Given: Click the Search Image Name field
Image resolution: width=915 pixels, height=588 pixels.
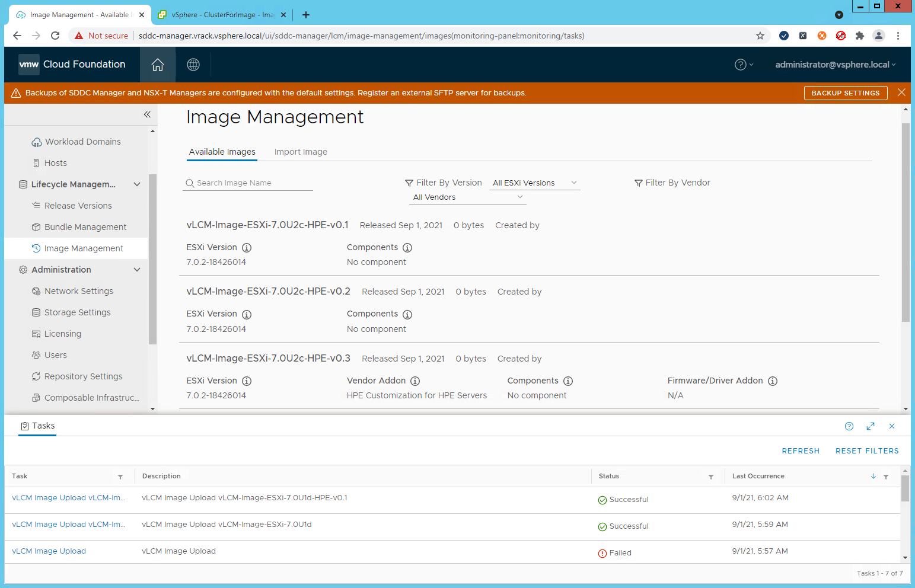Looking at the screenshot, I should click(x=248, y=183).
